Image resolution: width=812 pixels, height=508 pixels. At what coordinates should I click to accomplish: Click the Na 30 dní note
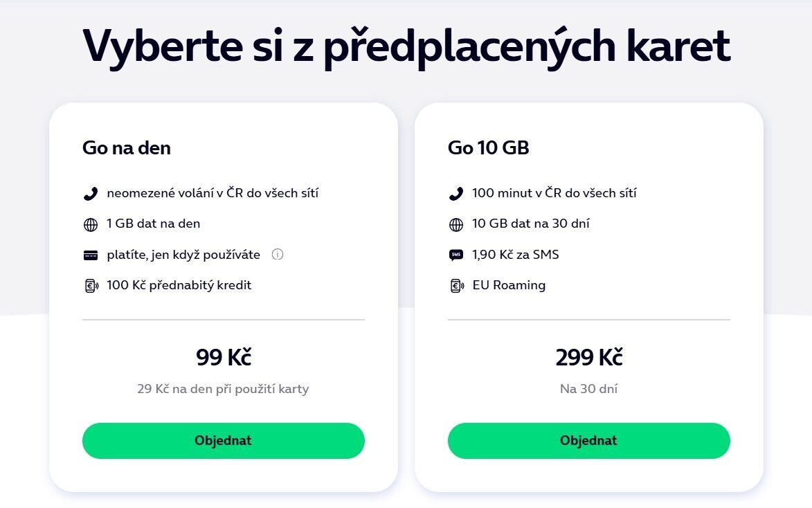pyautogui.click(x=588, y=388)
